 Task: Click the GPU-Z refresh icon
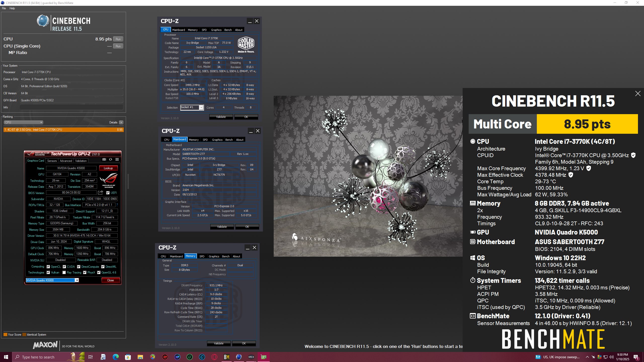pyautogui.click(x=110, y=159)
